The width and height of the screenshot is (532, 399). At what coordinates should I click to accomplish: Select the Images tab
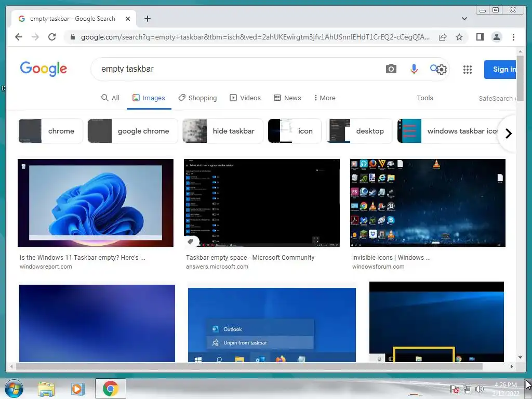click(x=149, y=98)
